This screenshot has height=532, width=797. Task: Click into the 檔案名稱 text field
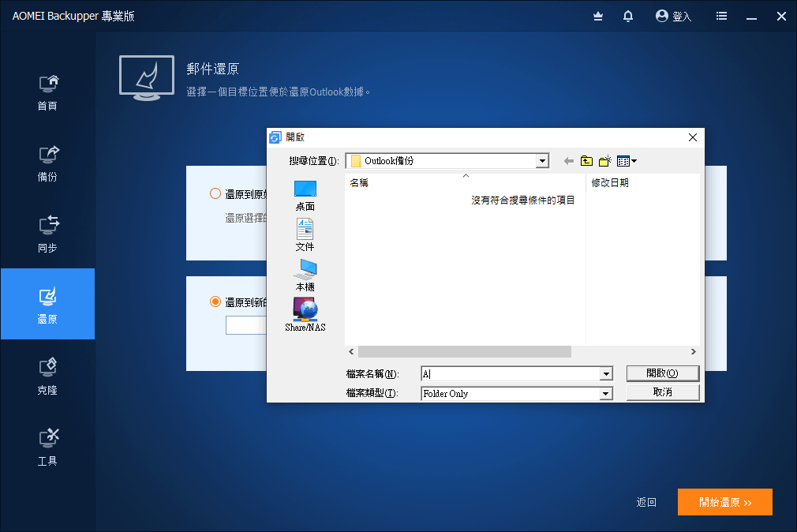511,374
